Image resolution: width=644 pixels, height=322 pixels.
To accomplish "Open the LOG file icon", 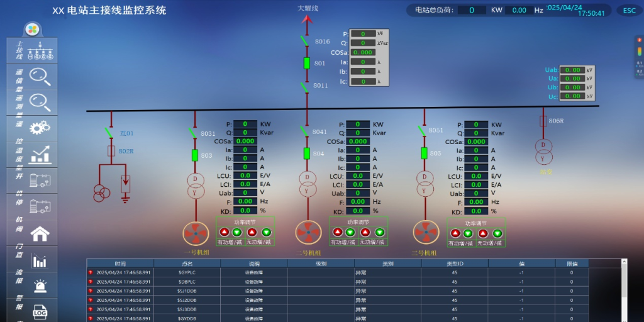I will point(40,312).
